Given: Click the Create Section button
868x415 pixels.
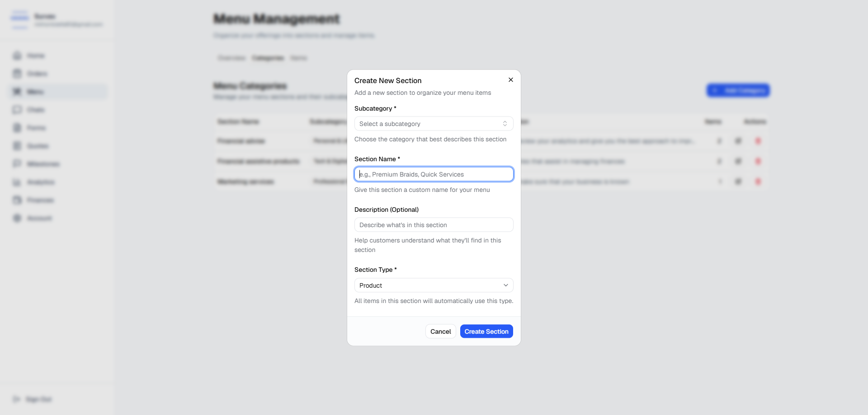Looking at the screenshot, I should click(x=486, y=331).
